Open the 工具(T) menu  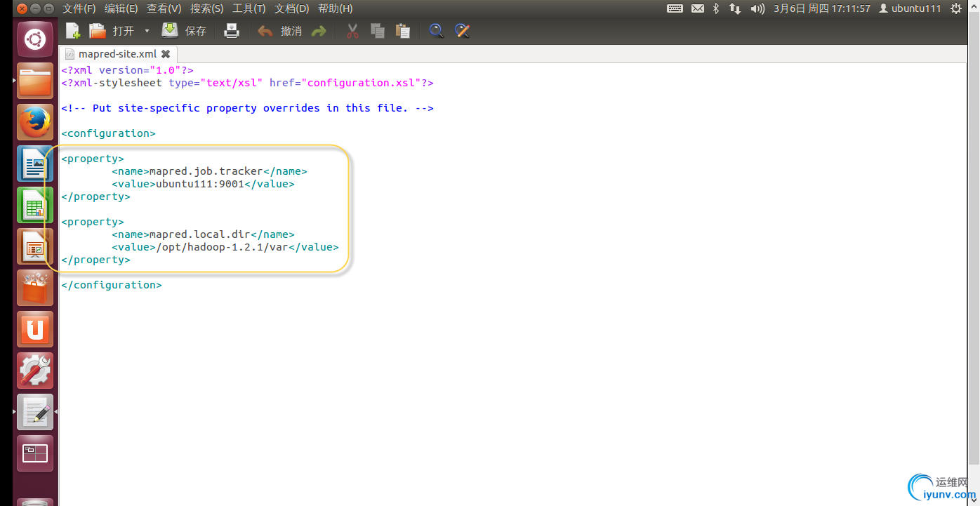[249, 8]
